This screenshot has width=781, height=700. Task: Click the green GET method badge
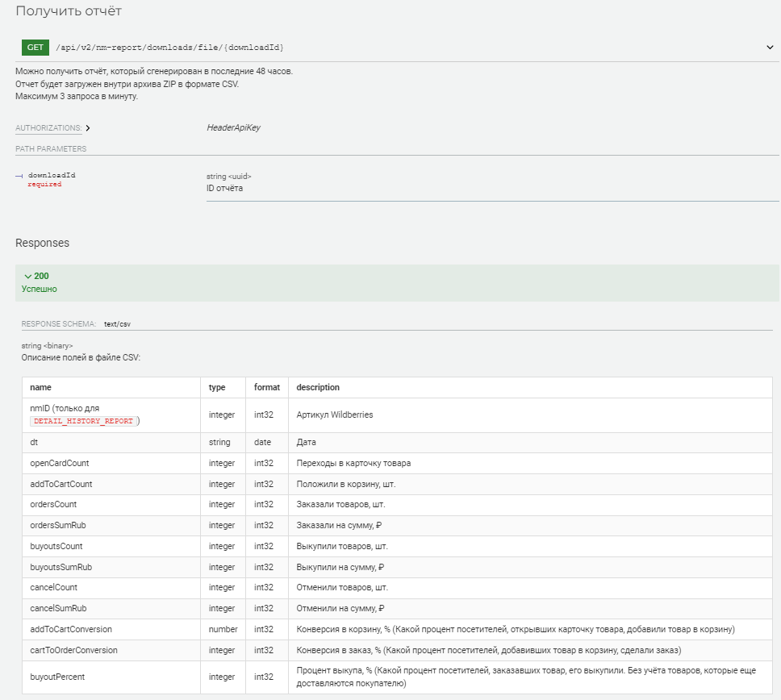pyautogui.click(x=35, y=48)
